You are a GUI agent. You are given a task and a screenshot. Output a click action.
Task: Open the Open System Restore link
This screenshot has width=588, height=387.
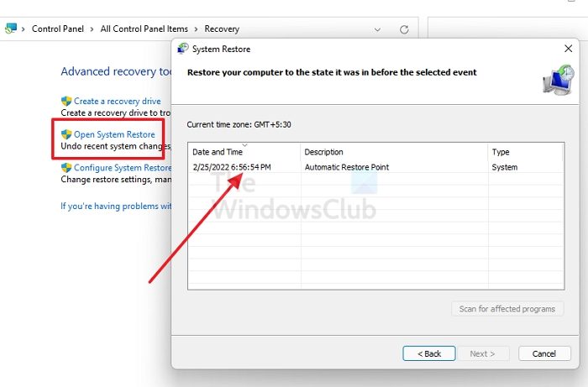pyautogui.click(x=114, y=134)
